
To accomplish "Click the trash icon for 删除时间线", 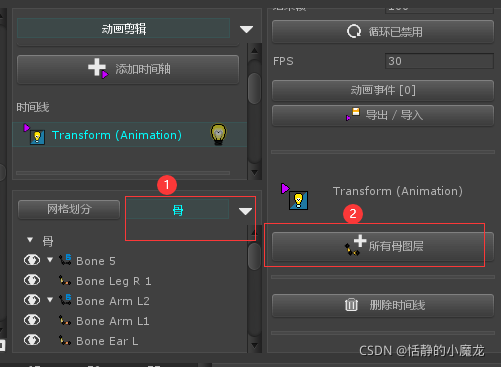I will (351, 305).
